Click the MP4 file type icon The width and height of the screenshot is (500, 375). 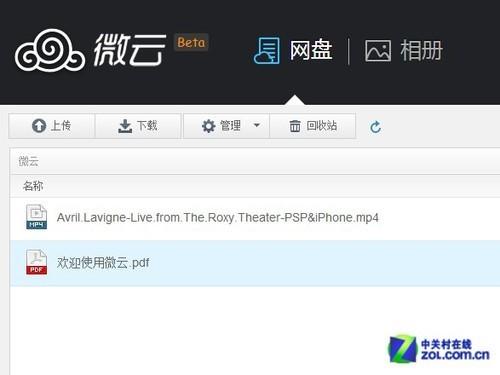[x=37, y=217]
